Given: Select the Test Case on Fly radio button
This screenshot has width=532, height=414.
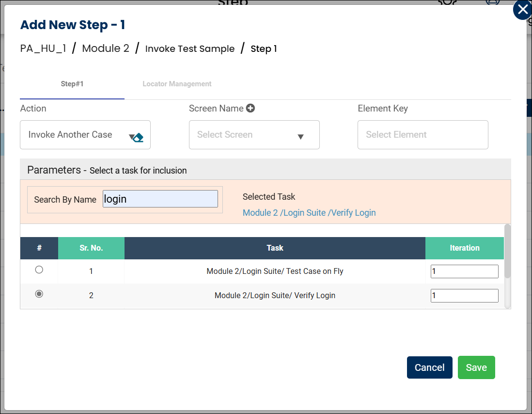Looking at the screenshot, I should (39, 270).
